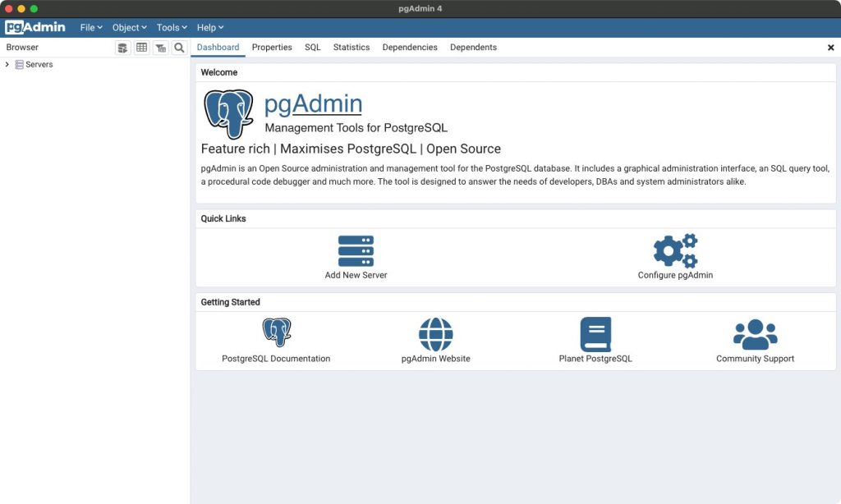841x504 pixels.
Task: Open the Help menu
Action: coord(210,27)
